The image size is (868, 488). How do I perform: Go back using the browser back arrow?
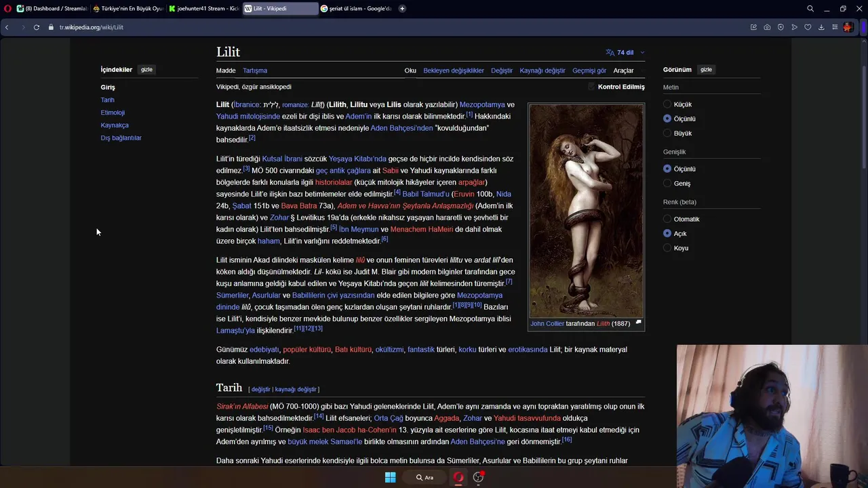pos(7,27)
